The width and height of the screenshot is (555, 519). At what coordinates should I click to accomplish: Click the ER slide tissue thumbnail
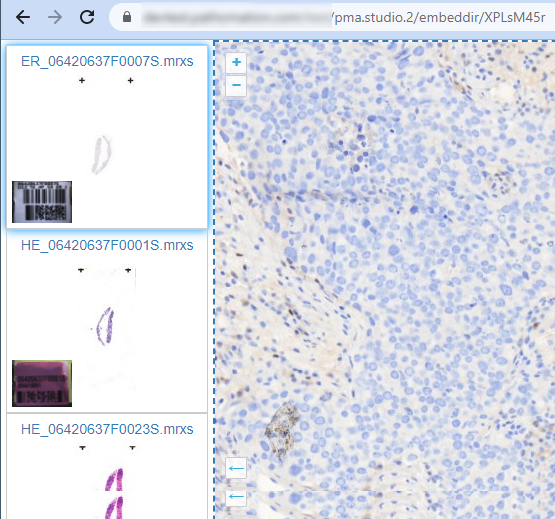click(102, 154)
